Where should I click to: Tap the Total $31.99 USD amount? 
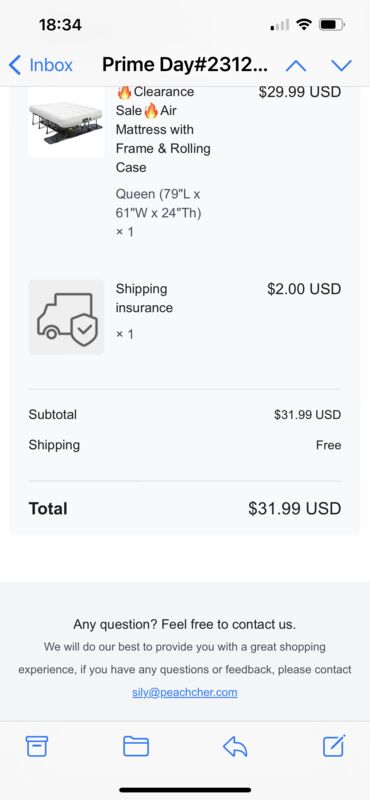coord(294,509)
